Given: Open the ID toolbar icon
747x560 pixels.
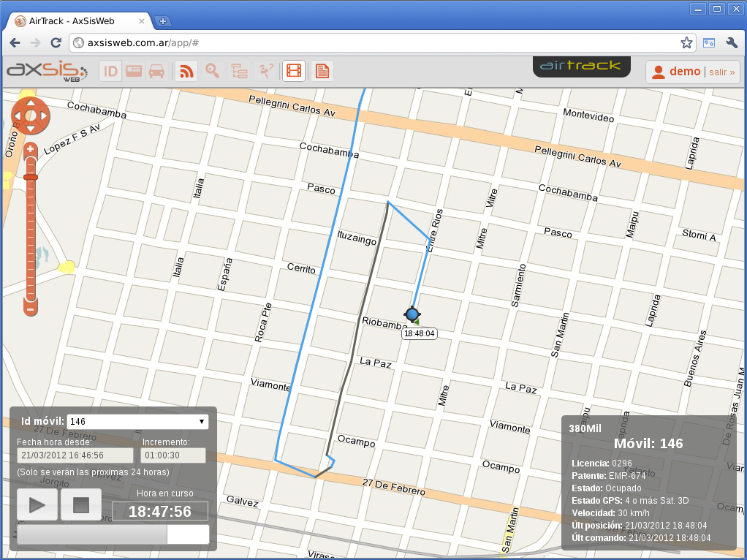Looking at the screenshot, I should [x=110, y=71].
